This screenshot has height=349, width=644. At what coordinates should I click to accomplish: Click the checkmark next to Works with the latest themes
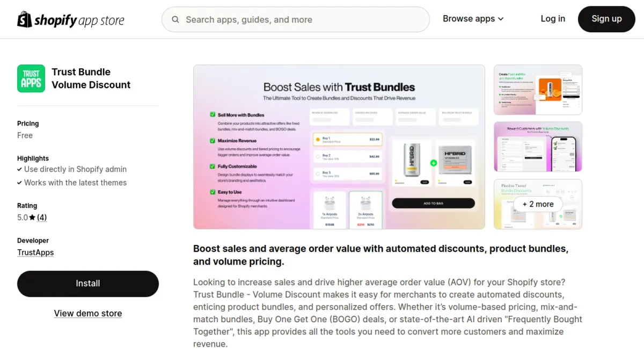pyautogui.click(x=19, y=182)
